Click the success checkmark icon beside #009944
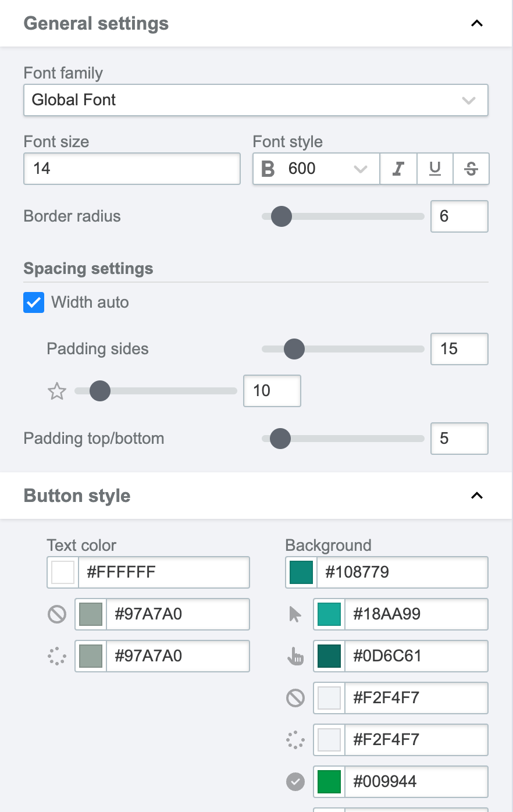This screenshot has width=513, height=812. point(295,782)
